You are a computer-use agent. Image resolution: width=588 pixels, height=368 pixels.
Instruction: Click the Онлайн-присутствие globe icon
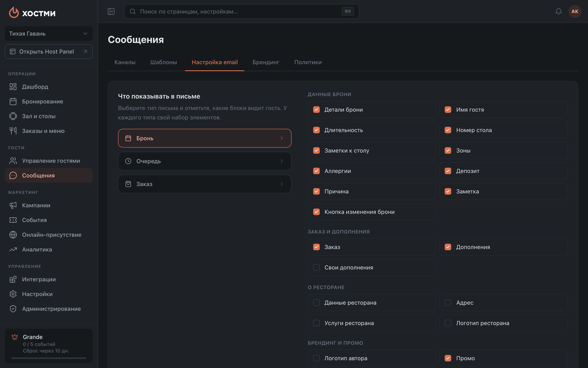(x=13, y=235)
